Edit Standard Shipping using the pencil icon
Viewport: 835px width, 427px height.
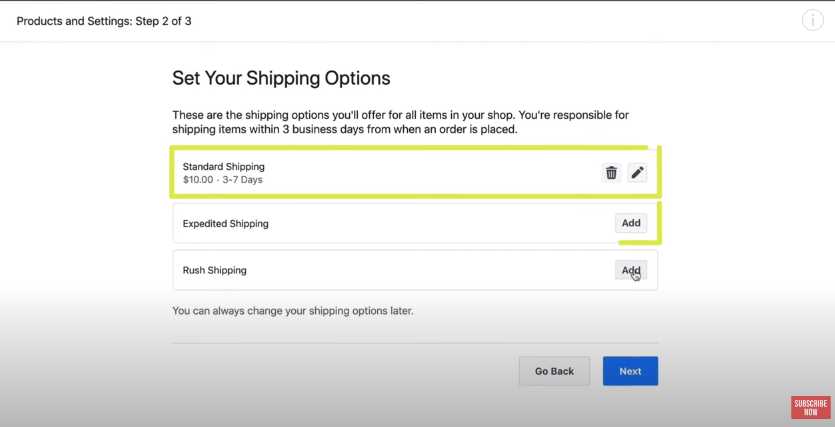pos(637,173)
